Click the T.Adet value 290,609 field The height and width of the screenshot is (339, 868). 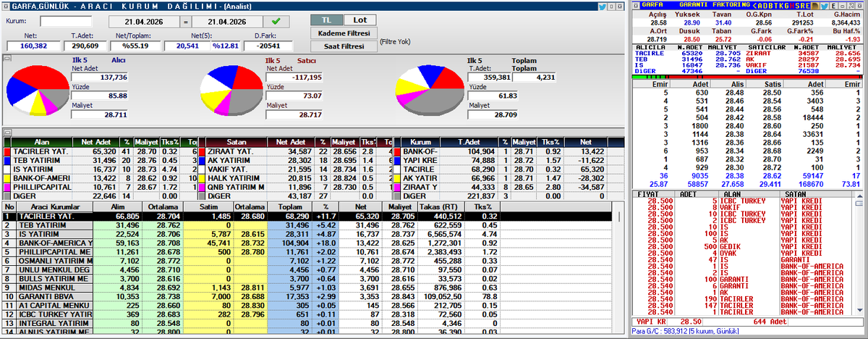click(x=85, y=46)
